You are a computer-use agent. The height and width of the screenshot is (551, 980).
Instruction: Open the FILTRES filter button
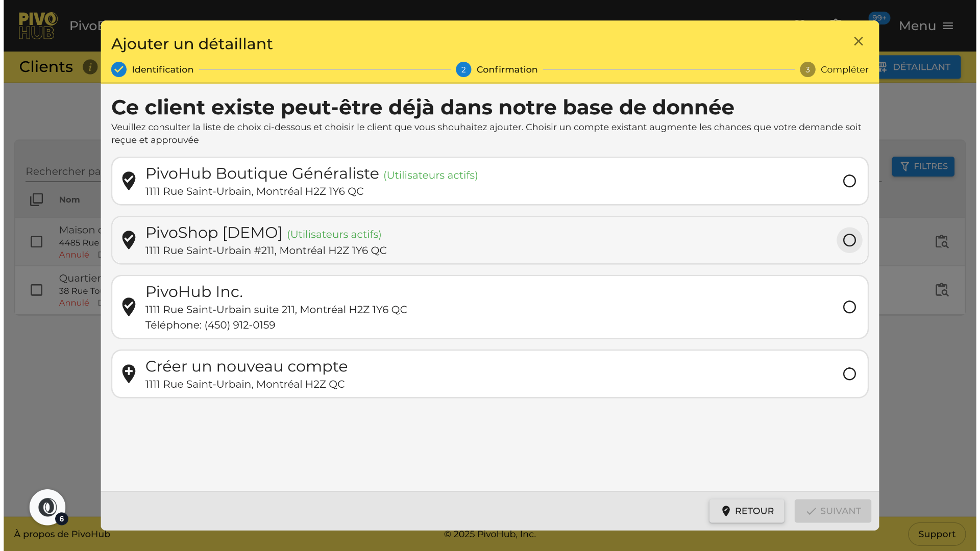(923, 166)
